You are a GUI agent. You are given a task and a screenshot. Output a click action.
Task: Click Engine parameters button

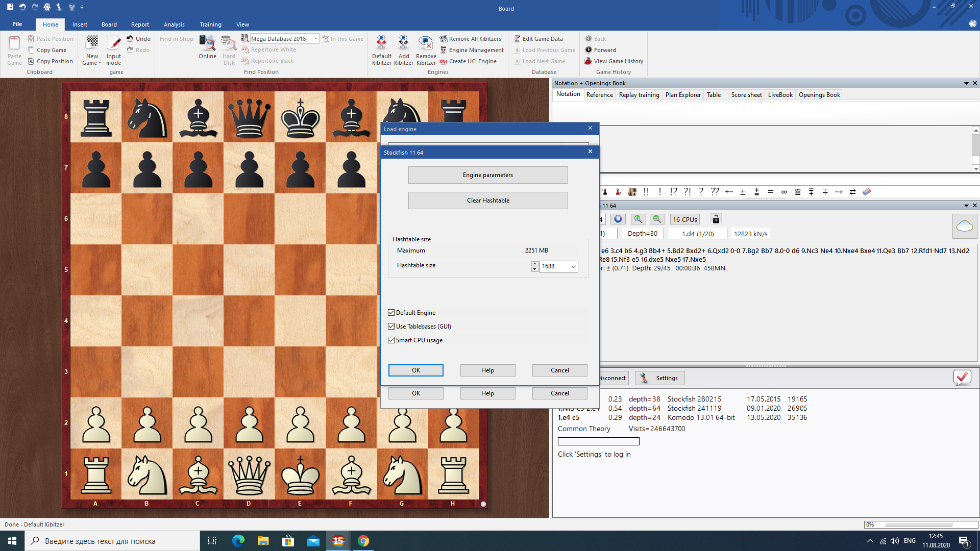point(487,175)
